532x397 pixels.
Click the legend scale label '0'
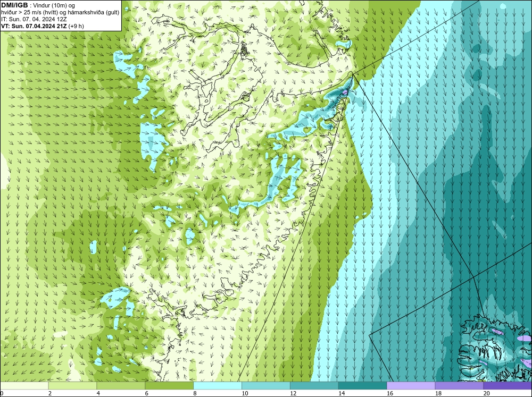pos(2,393)
